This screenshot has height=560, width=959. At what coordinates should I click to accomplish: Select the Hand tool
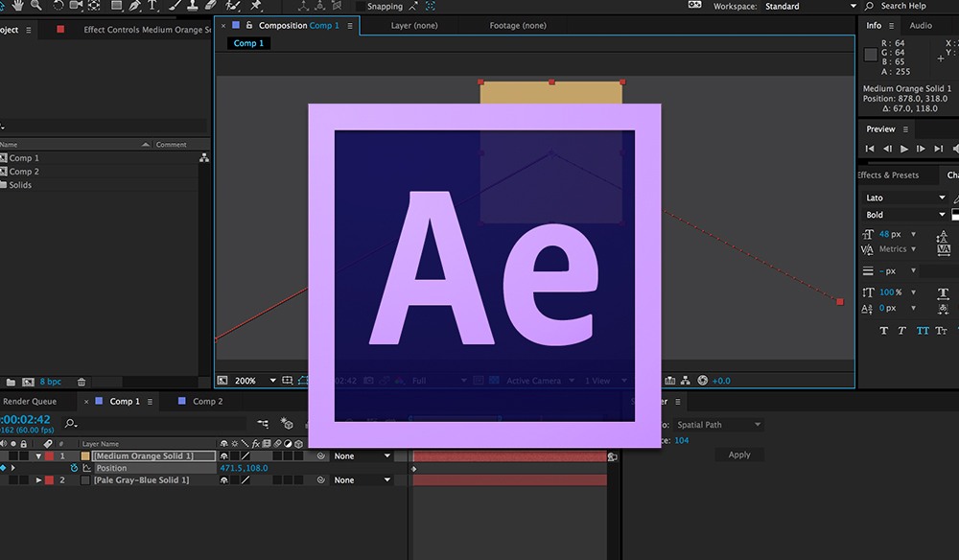point(17,6)
